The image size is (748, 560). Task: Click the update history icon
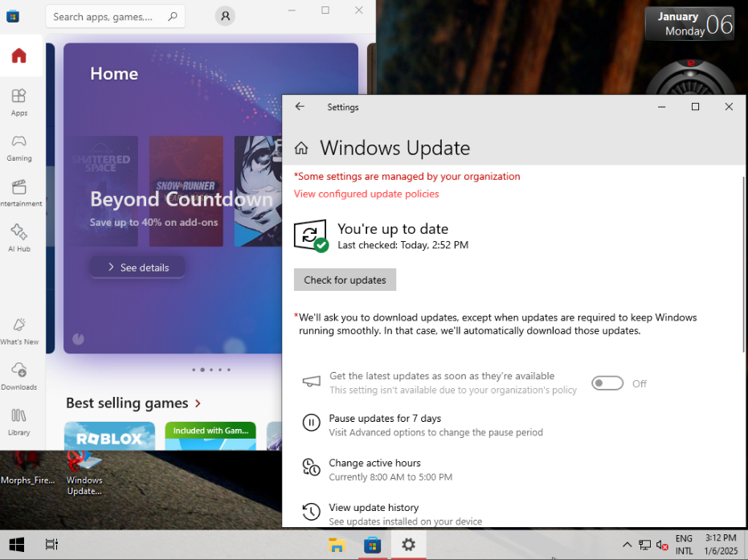point(311,511)
